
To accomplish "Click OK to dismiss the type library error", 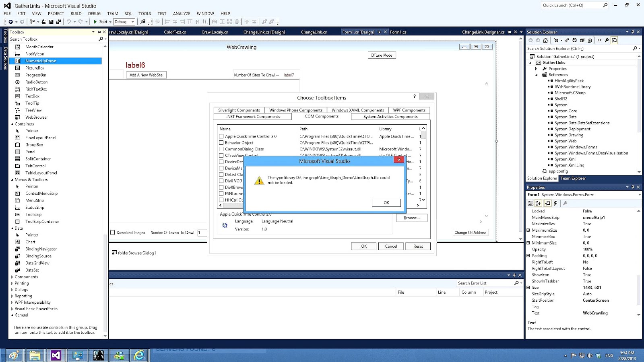I will coord(386,203).
